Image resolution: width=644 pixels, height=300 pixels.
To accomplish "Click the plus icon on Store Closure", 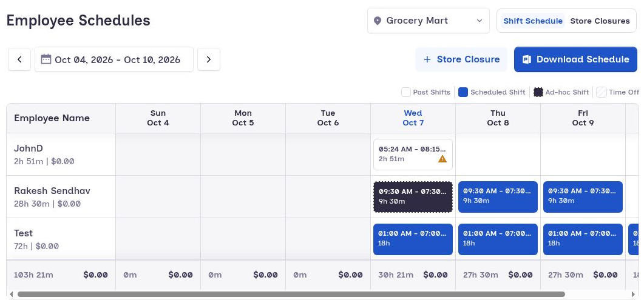I will 427,59.
